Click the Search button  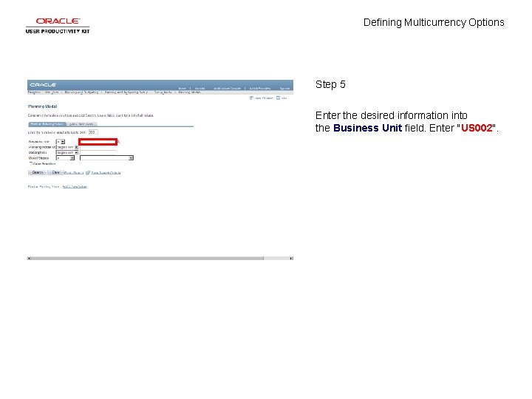(x=37, y=172)
